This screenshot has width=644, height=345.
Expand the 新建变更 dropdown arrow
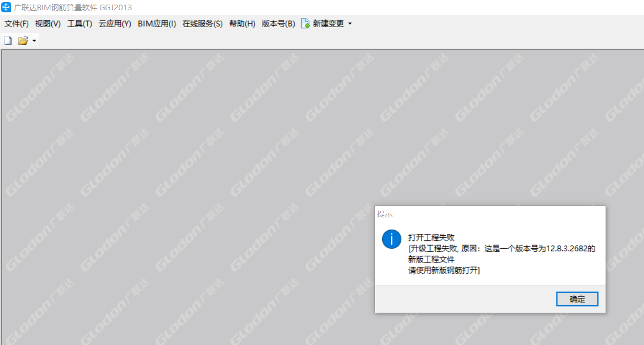tap(350, 24)
